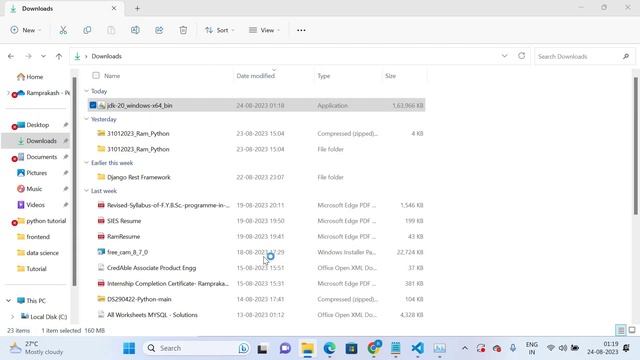The width and height of the screenshot is (640, 360).
Task: Select the Django Rest Framework folder
Action: 138,177
